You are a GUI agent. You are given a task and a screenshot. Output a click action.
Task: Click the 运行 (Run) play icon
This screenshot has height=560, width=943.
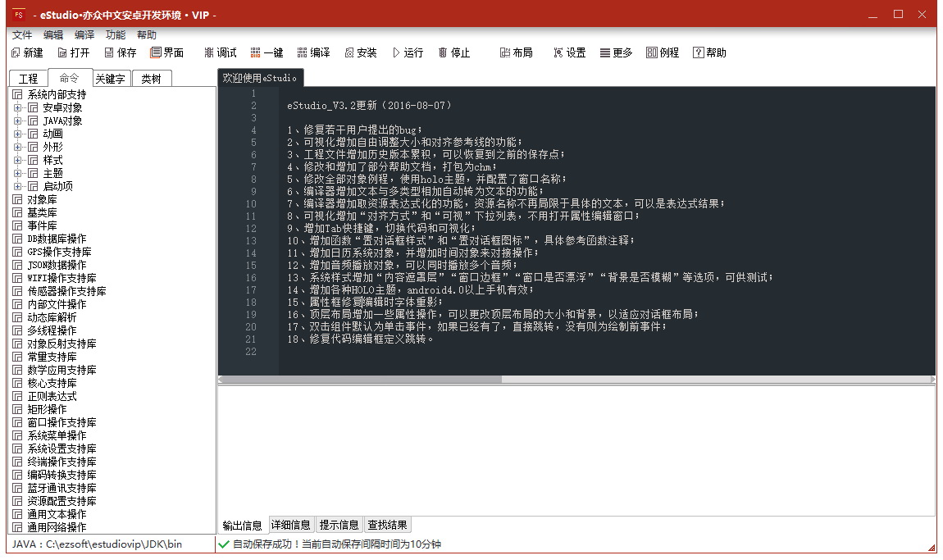(396, 53)
